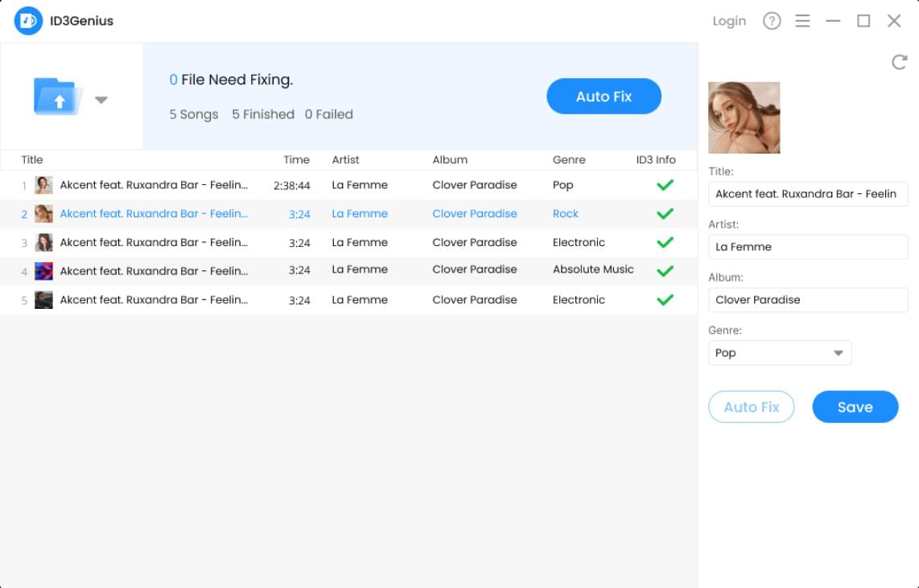This screenshot has width=919, height=588.
Task: Click the 5 Songs count text
Action: point(194,115)
